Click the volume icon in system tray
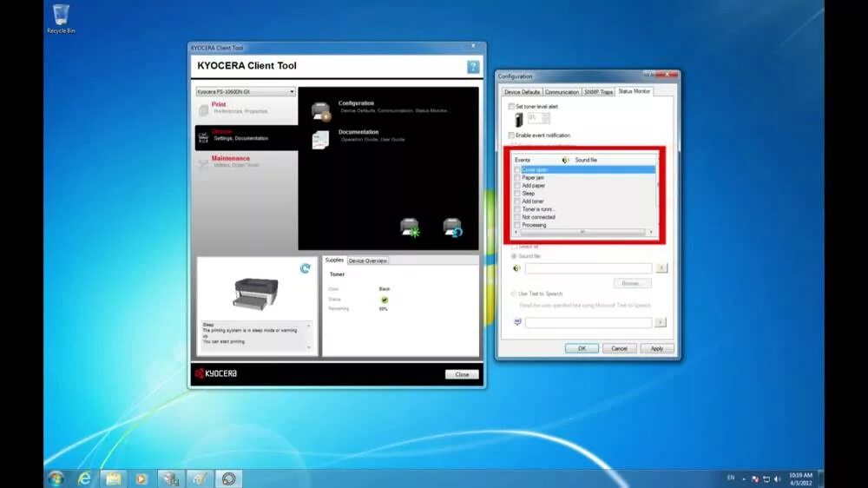 (777, 479)
